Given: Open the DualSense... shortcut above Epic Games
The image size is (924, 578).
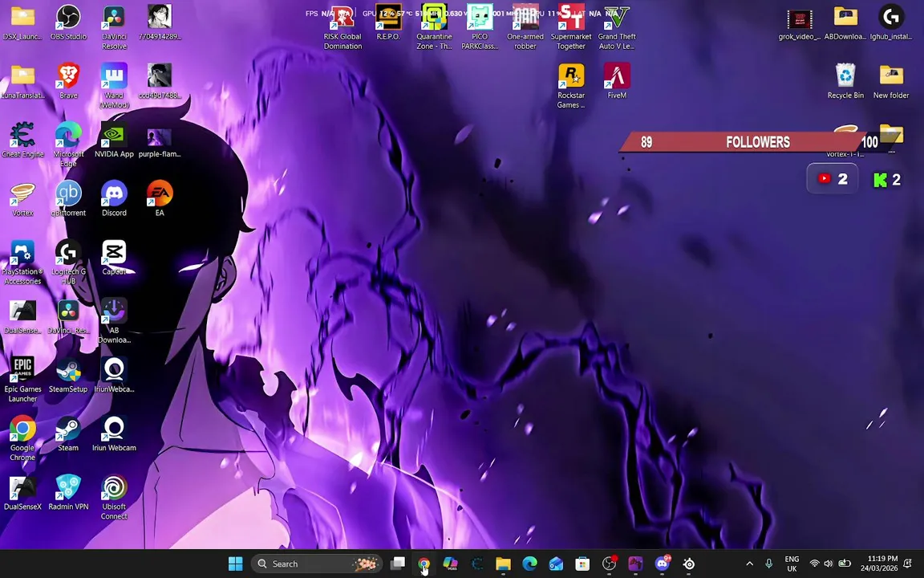Looking at the screenshot, I should [x=22, y=317].
